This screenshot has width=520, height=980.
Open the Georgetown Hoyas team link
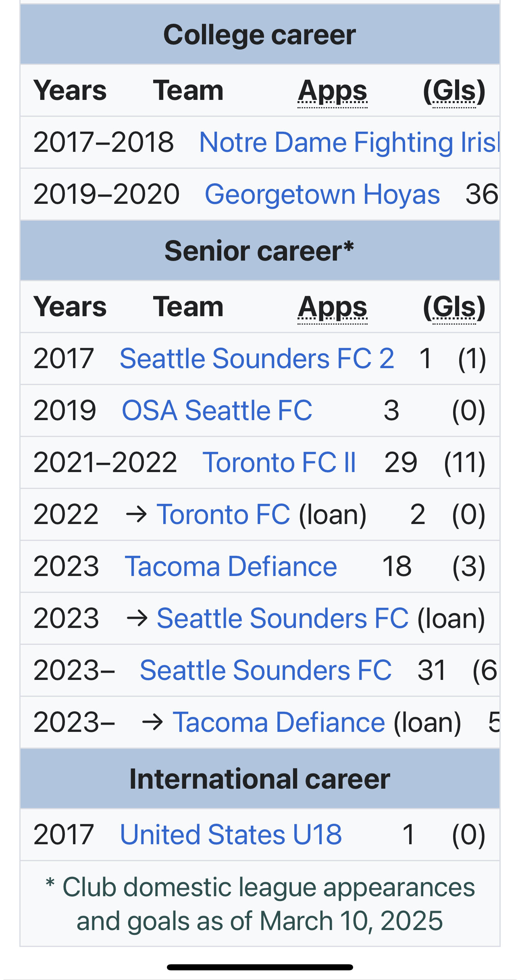[x=322, y=195]
